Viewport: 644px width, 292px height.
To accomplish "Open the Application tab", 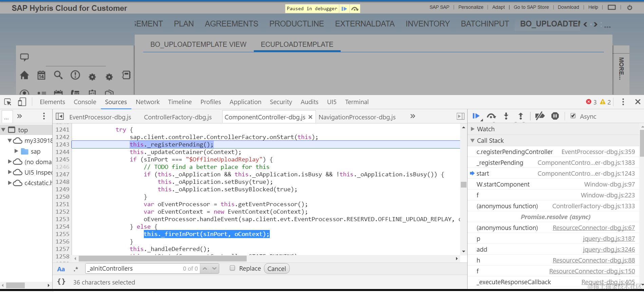I will (245, 102).
